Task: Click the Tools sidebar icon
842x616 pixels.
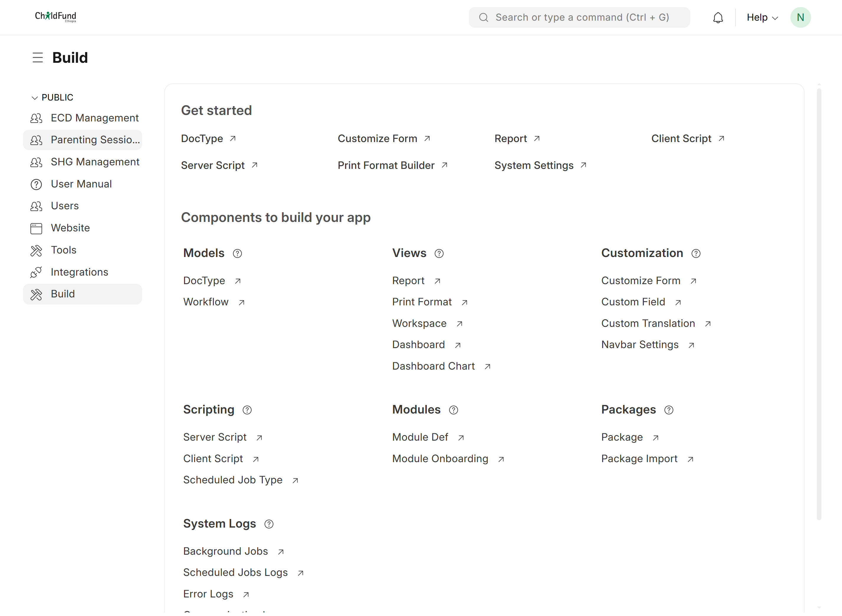Action: tap(36, 251)
